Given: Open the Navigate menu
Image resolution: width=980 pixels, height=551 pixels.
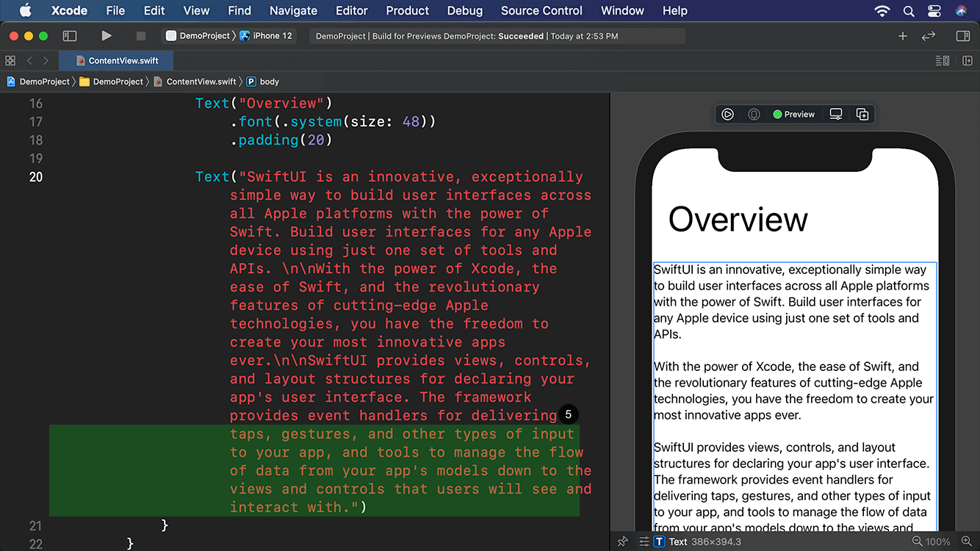Looking at the screenshot, I should [293, 10].
